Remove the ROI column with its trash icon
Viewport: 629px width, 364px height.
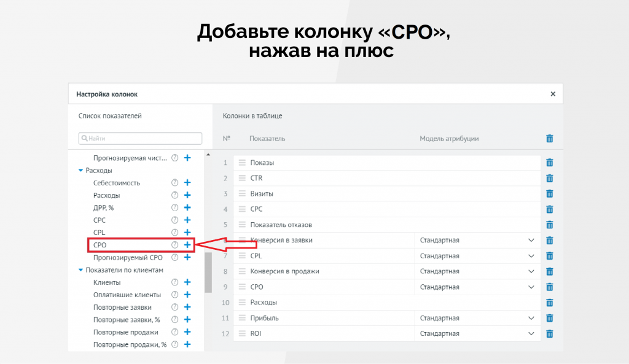pos(550,334)
